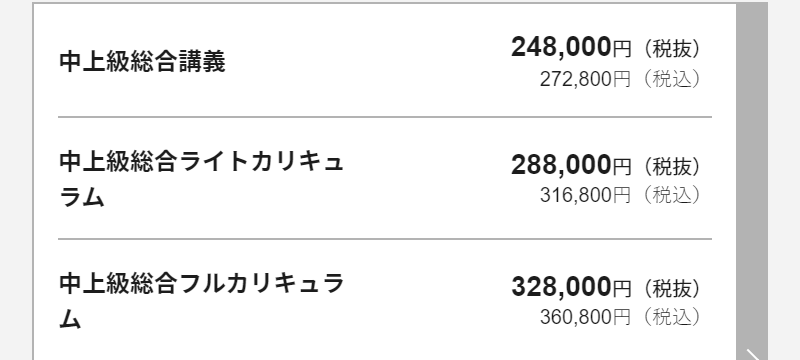Select the 288,000円 (税抜) price text
The image size is (800, 360).
point(605,165)
